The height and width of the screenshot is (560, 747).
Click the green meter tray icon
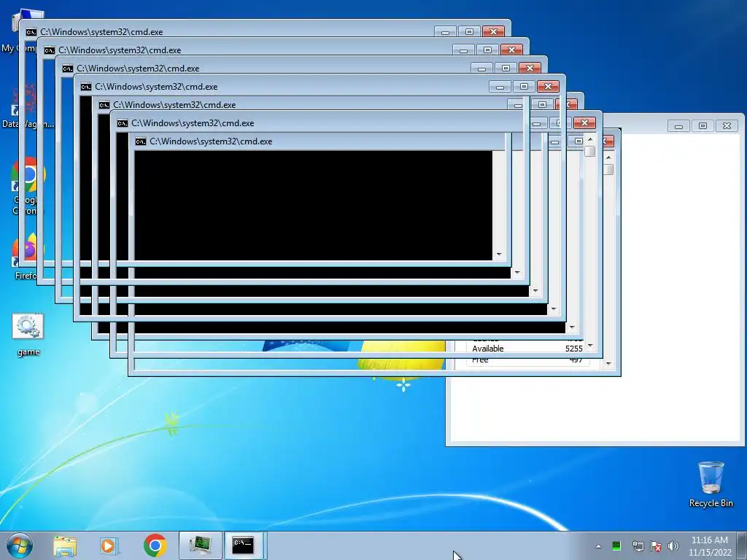tap(616, 545)
